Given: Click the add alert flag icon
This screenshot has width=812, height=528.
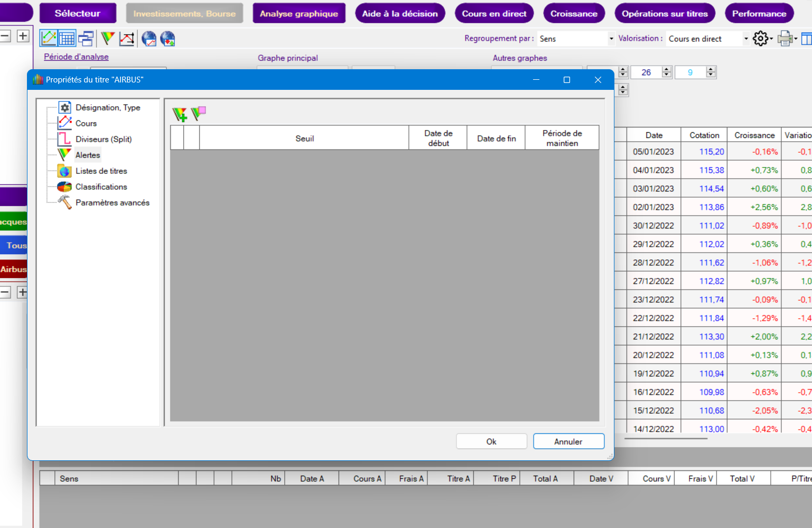Looking at the screenshot, I should 180,114.
